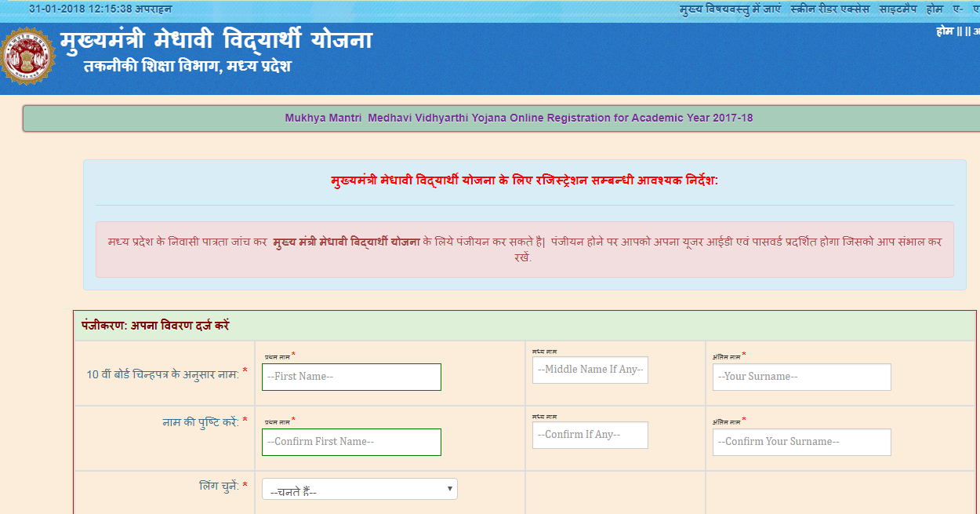Open the साइटमैप link
The image size is (980, 514).
coord(898,9)
